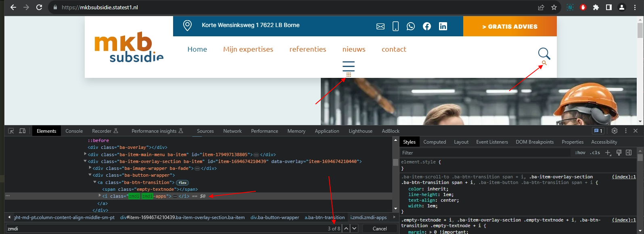644x234 pixels.
Task: Collapse the a.ba-btn-transition node
Action: tap(95, 182)
